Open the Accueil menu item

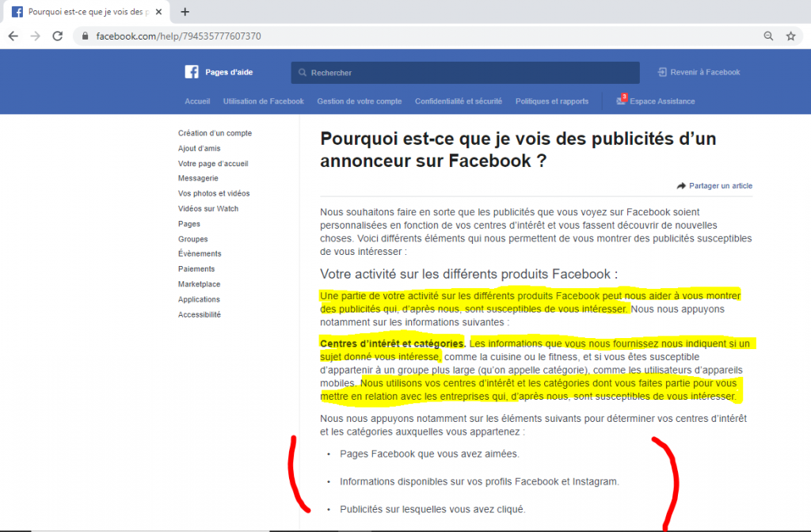pyautogui.click(x=197, y=101)
